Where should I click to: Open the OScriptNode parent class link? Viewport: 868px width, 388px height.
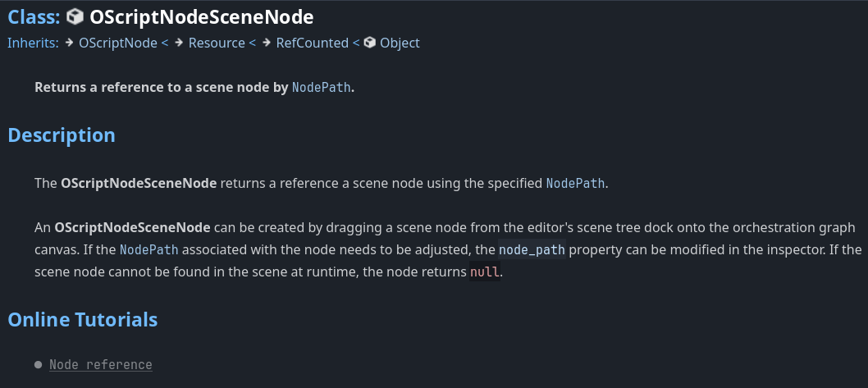[x=118, y=43]
